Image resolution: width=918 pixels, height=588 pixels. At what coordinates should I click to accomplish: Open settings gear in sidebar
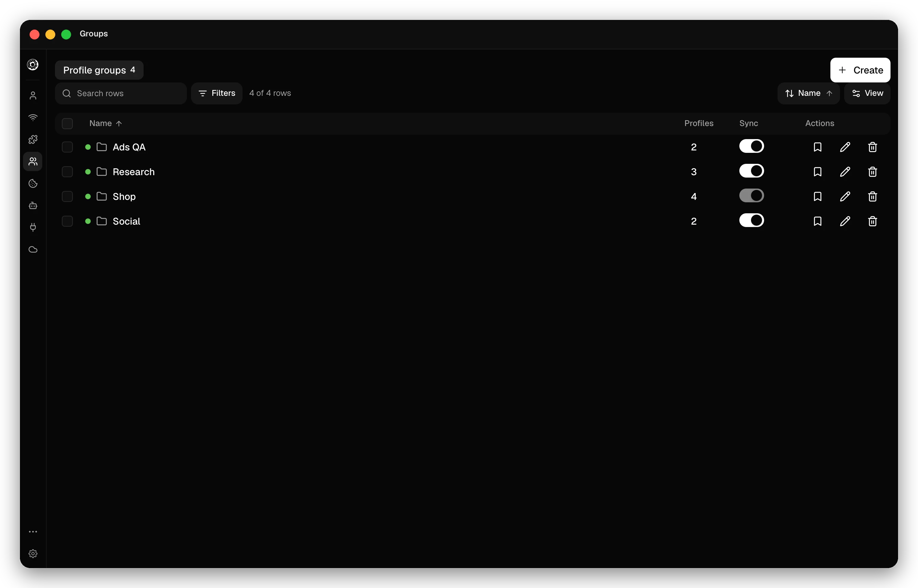pos(33,553)
